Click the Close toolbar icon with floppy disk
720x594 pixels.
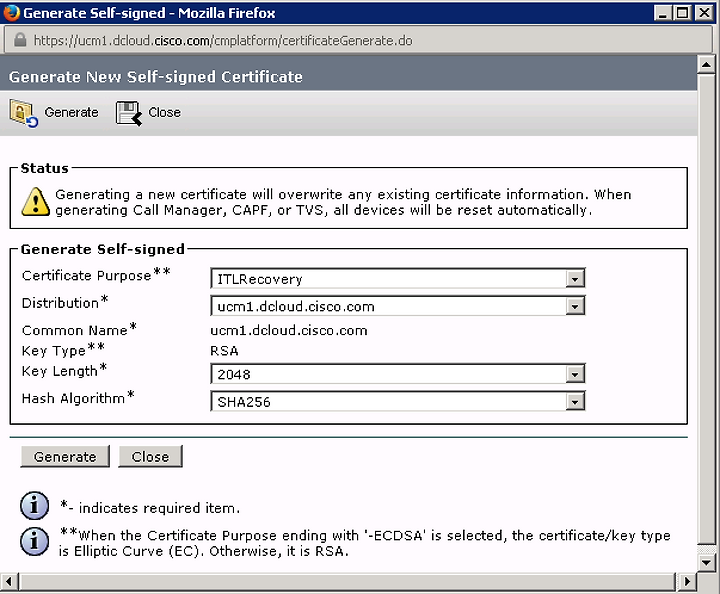pos(129,113)
